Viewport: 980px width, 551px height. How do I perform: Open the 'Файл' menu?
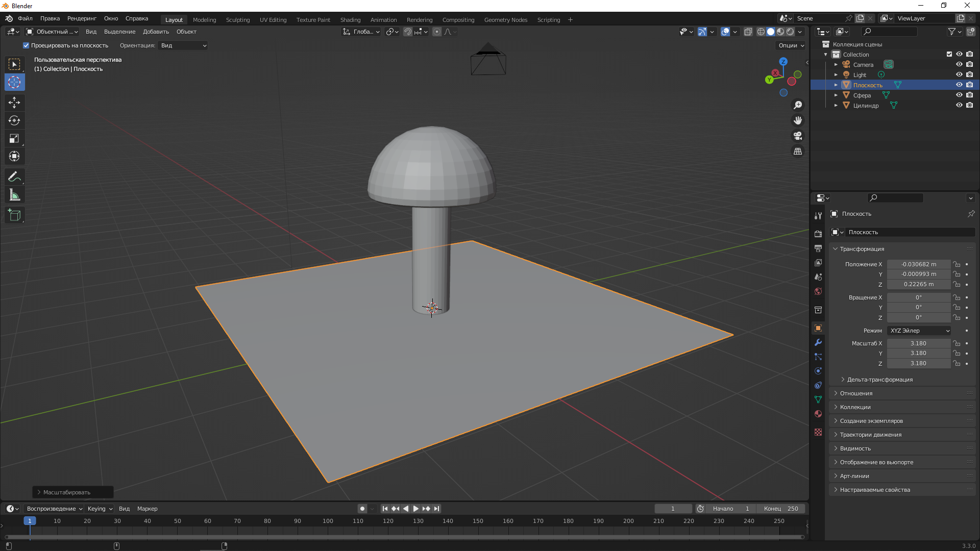click(25, 18)
